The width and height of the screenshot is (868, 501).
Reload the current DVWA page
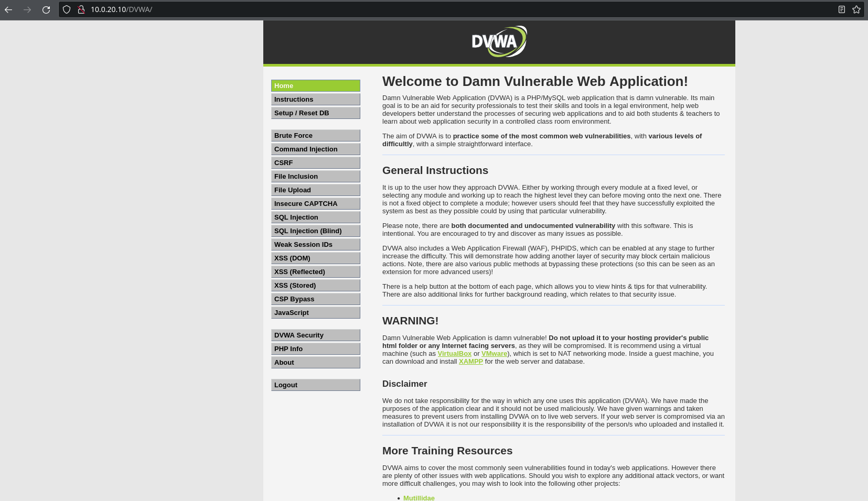click(x=46, y=9)
